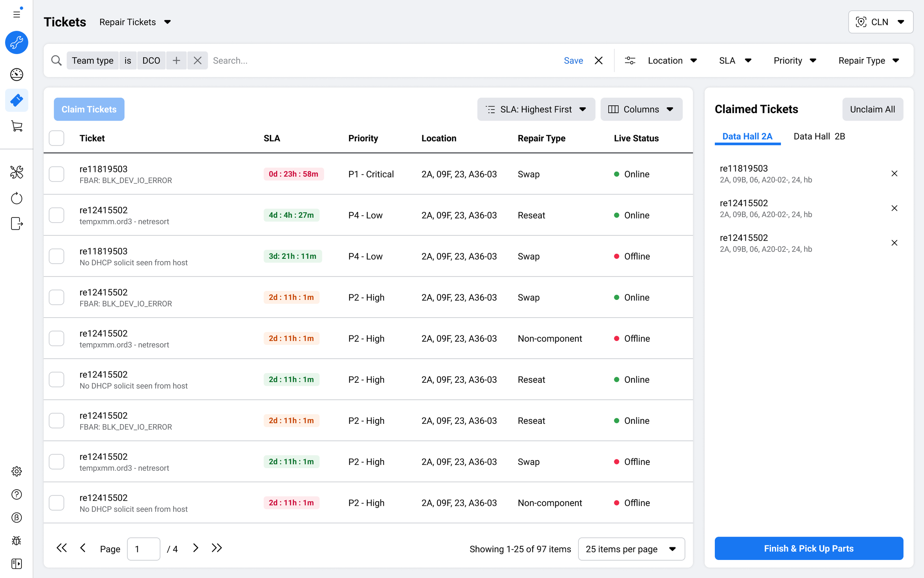Jump to last page with double arrow
The height and width of the screenshot is (578, 924).
tap(217, 548)
